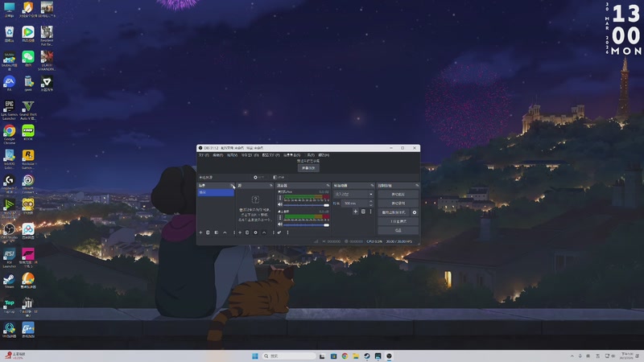Screen dimensions: 644x362
Task: Open the Scene Collection menu in OBS
Action: (292, 155)
